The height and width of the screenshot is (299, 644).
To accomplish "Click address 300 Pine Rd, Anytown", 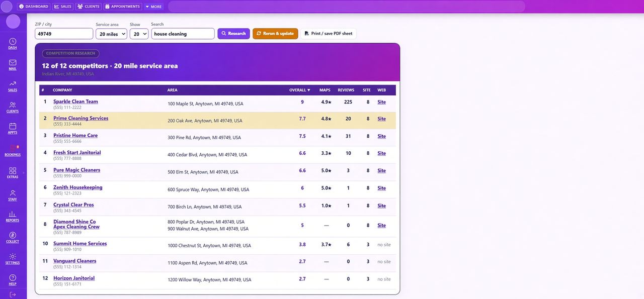I will coord(204,138).
